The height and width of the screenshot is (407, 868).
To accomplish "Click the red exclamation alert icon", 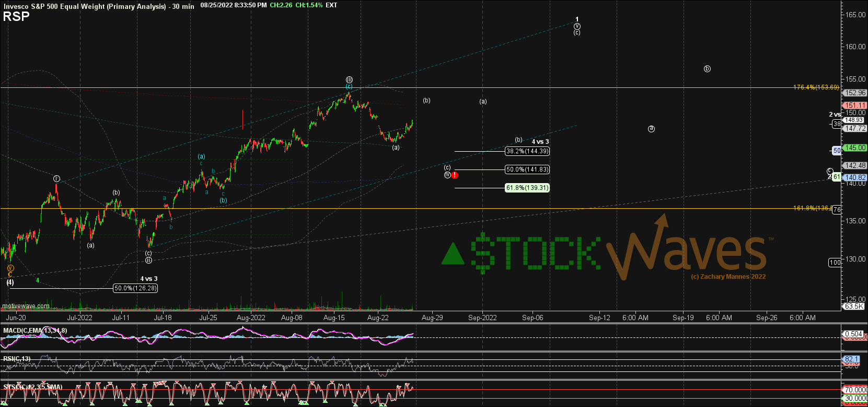I will pos(455,175).
